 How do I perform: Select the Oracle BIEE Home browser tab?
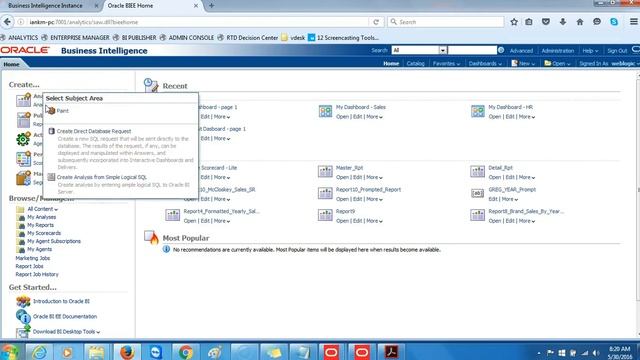click(130, 6)
